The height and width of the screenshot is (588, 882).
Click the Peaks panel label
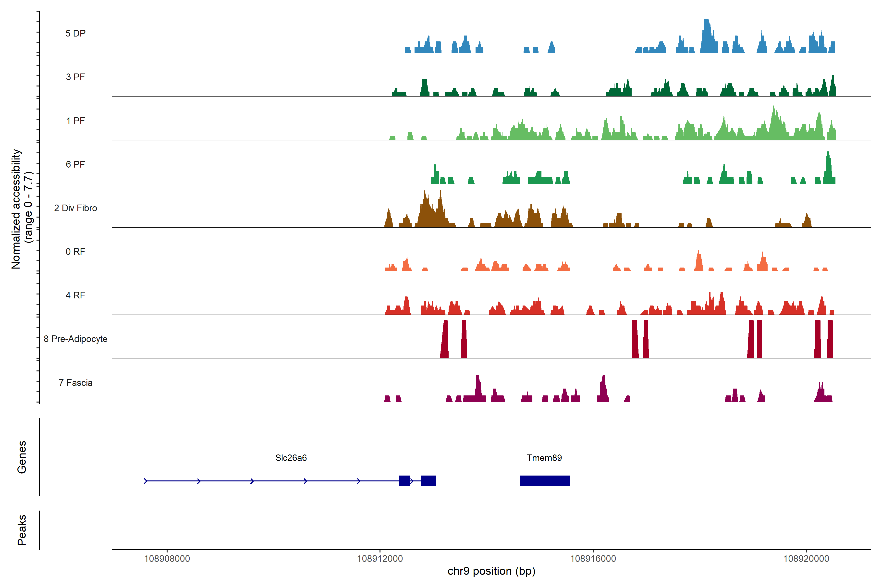22,530
